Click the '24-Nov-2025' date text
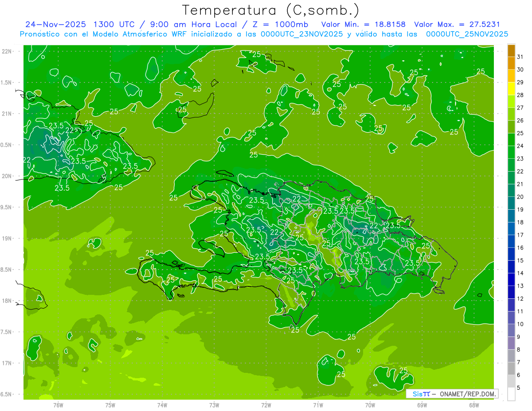 [55, 24]
